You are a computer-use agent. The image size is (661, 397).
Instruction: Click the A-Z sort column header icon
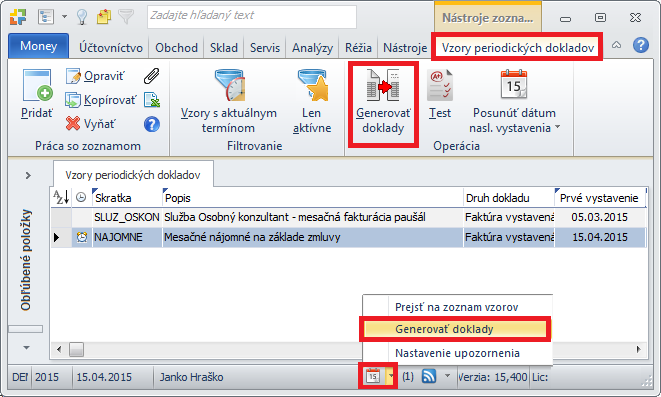61,197
